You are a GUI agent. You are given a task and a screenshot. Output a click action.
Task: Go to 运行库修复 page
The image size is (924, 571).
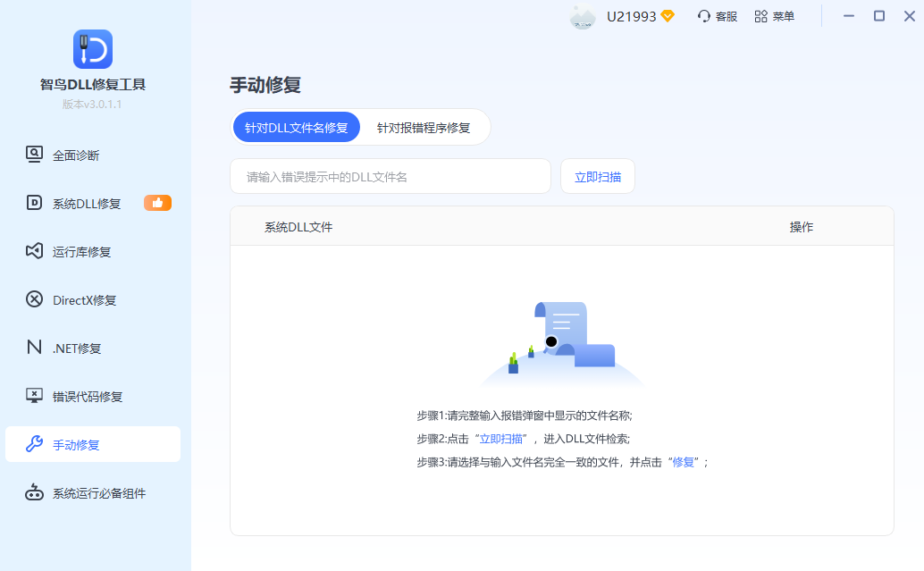pyautogui.click(x=93, y=252)
